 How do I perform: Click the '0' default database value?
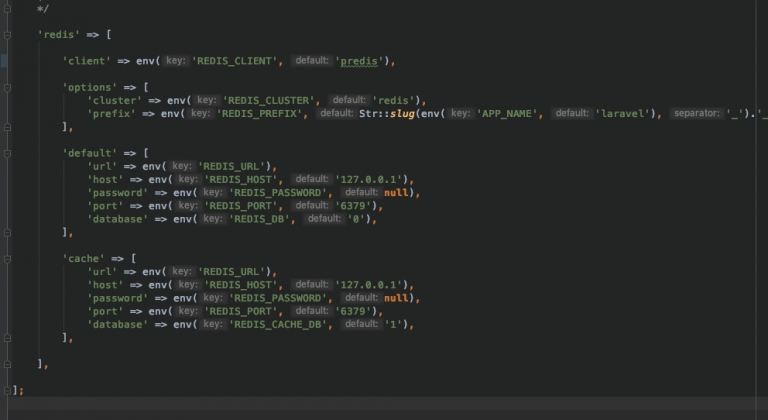pos(356,219)
